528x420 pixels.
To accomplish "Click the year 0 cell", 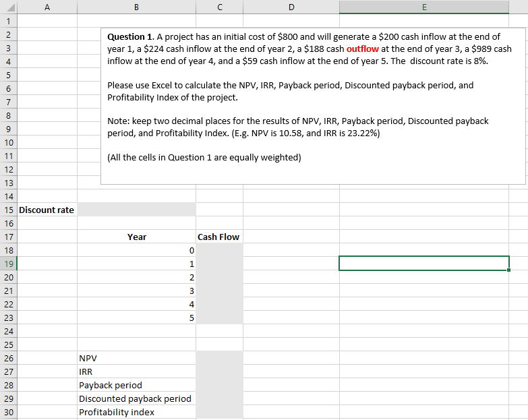I will [x=136, y=250].
